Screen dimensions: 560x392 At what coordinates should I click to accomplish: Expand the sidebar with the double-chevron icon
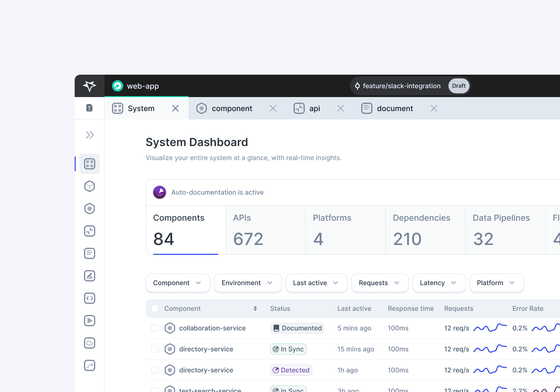pos(90,135)
